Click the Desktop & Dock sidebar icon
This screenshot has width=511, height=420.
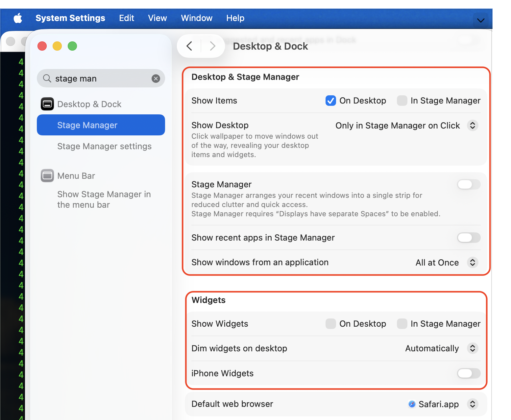(47, 104)
